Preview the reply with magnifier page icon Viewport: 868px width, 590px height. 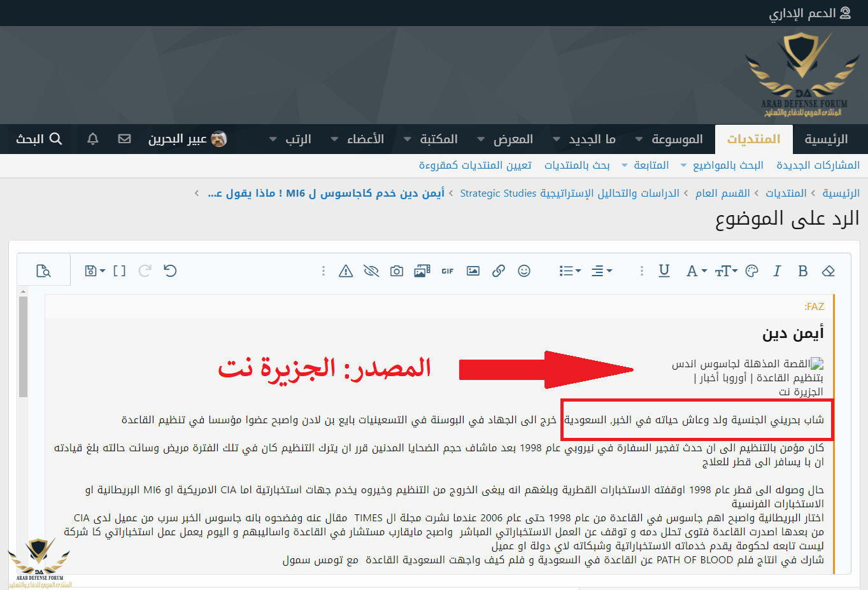click(x=43, y=271)
